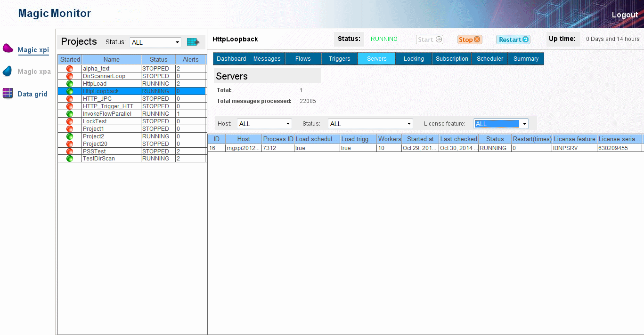Select the alpha_text project row
Viewport: 644px width, 335px height.
tap(132, 69)
